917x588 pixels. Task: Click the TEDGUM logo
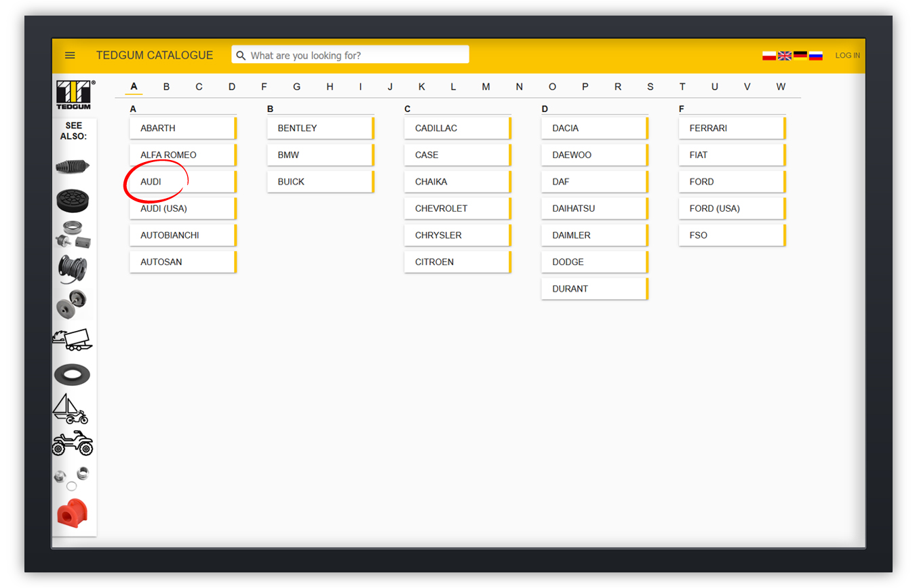[75, 94]
